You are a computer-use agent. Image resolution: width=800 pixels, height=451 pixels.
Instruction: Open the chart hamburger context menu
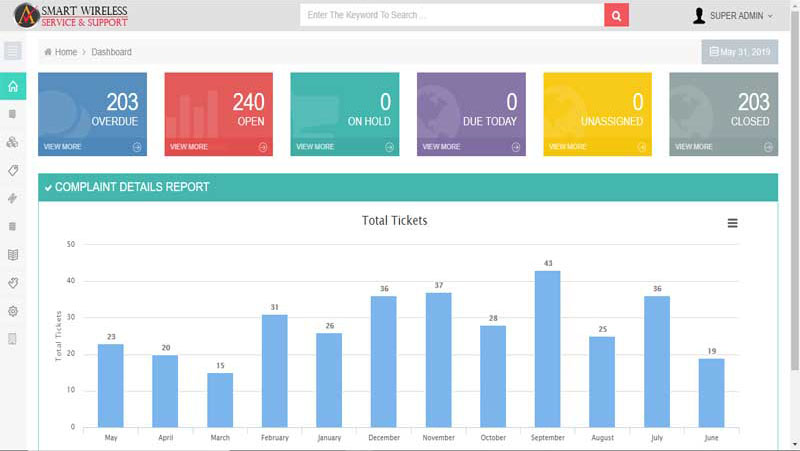[x=733, y=223]
